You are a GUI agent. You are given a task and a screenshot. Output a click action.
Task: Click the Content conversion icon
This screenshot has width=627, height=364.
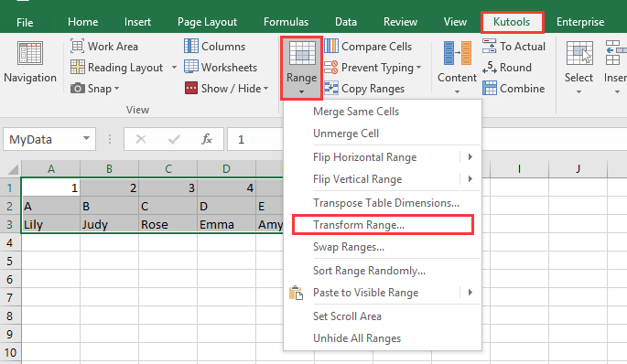click(x=457, y=53)
